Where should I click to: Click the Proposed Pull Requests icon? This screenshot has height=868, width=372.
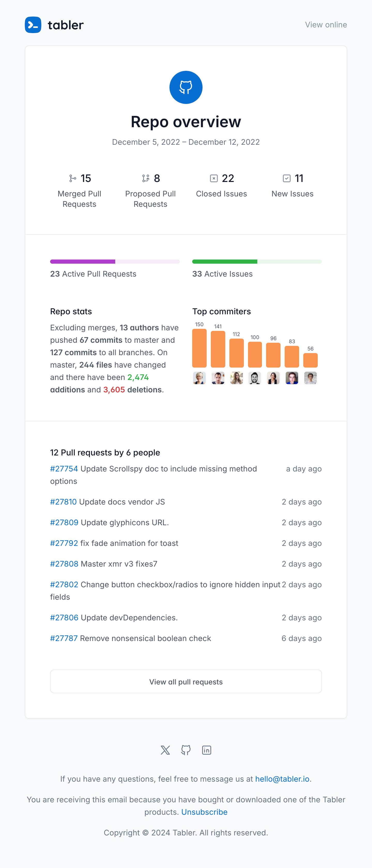point(145,178)
